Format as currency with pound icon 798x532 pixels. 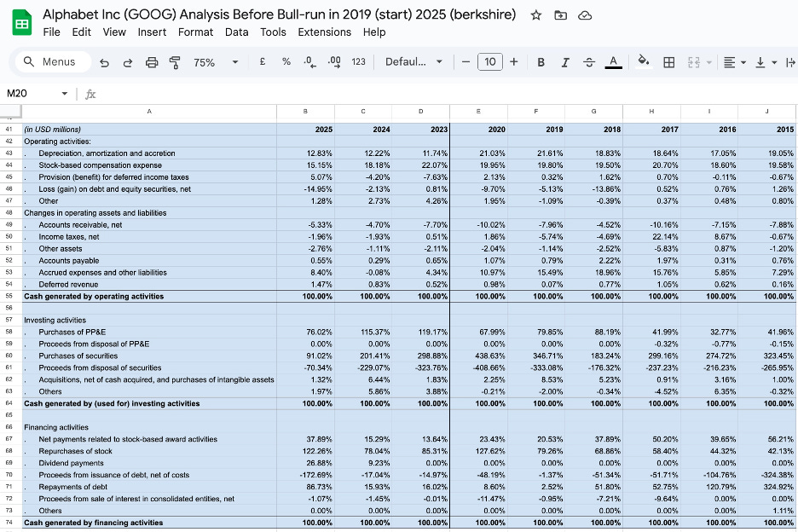(x=262, y=61)
